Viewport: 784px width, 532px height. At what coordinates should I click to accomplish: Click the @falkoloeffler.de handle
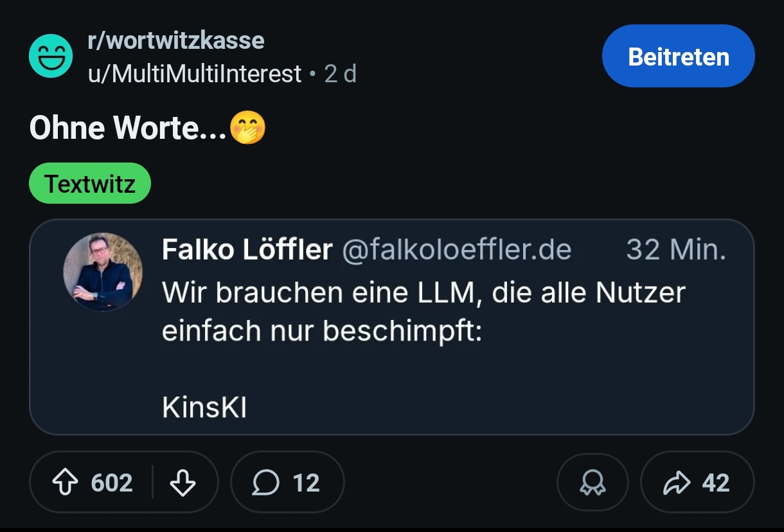[456, 249]
